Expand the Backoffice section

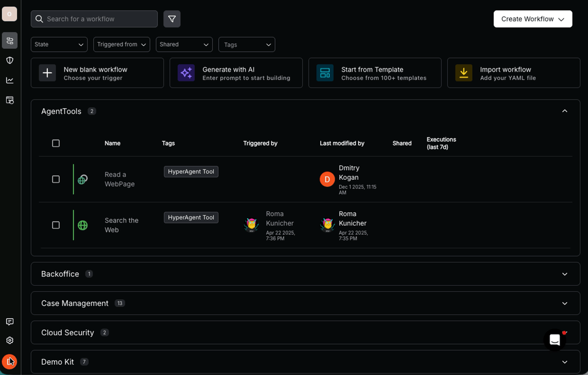(x=565, y=274)
